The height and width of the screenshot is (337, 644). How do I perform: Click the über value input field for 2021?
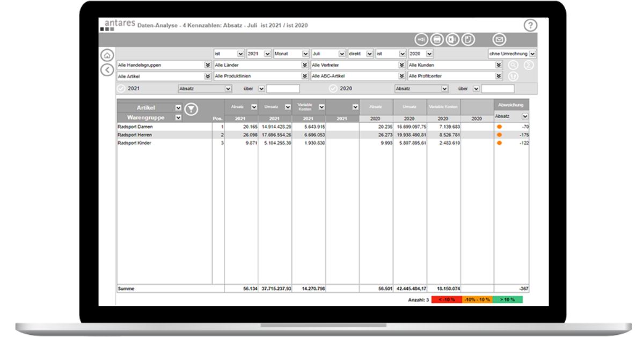click(283, 88)
